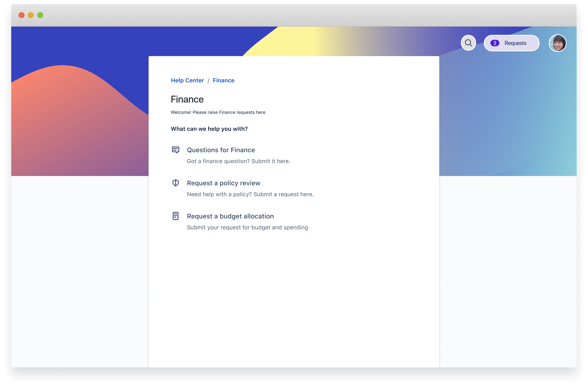Open the Request a budget allocation form
Screen dimensions: 588x386
click(230, 216)
